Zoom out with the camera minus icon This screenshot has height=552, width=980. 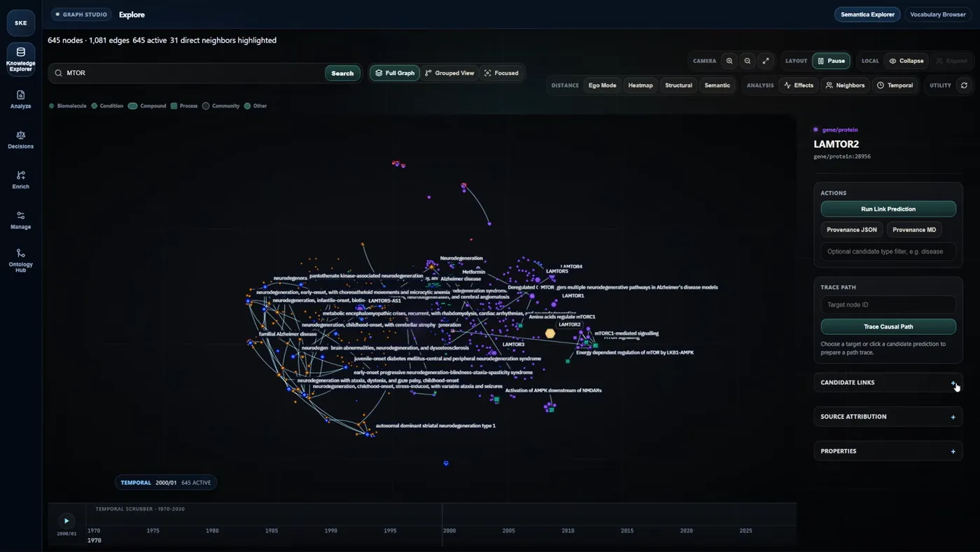(x=748, y=61)
